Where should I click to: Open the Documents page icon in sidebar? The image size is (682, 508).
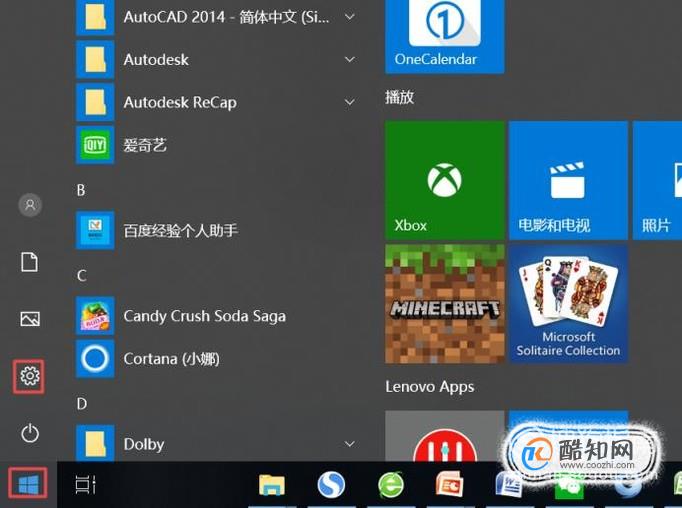point(30,262)
